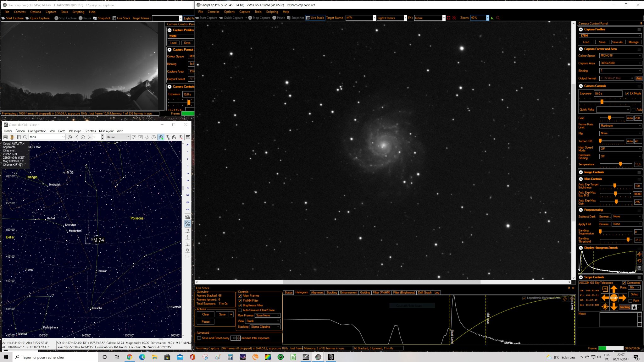
Task: Step time forward in Cartes du Ciel
Action: tap(89, 137)
